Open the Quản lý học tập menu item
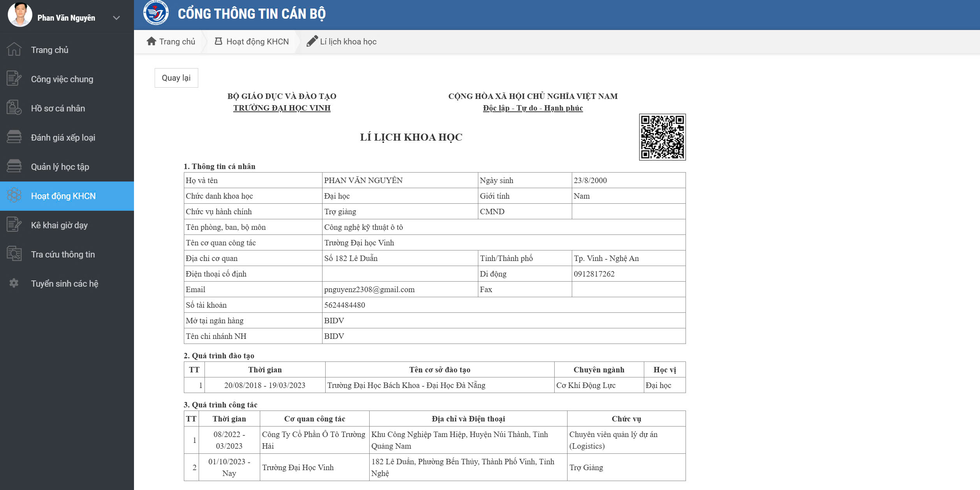980x490 pixels. 67,167
